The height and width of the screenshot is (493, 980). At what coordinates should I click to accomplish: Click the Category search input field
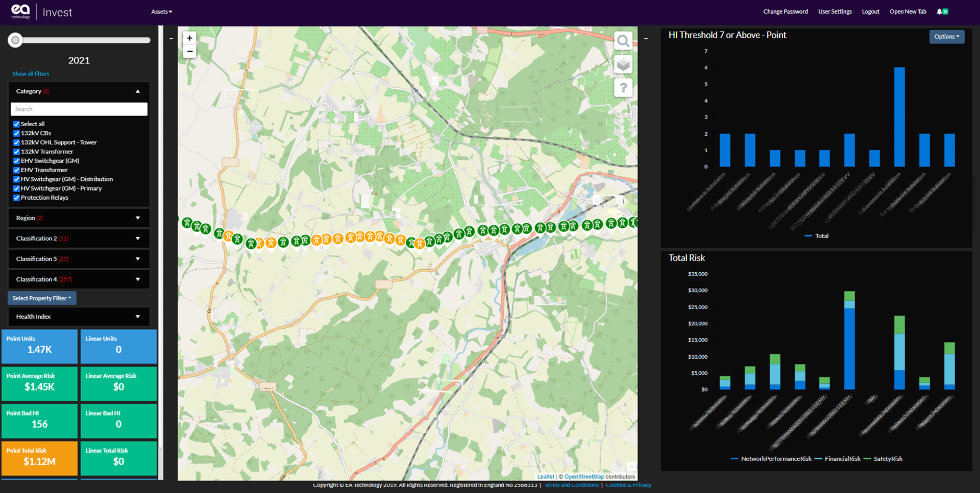[79, 109]
